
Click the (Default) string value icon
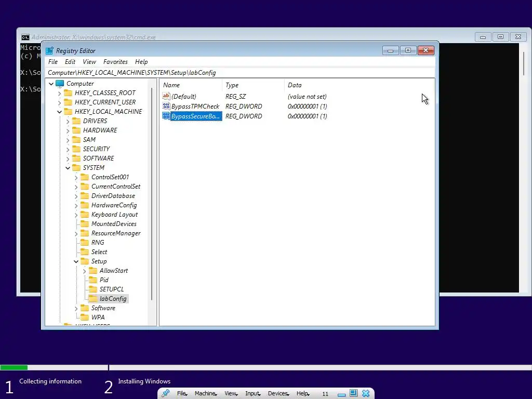166,96
